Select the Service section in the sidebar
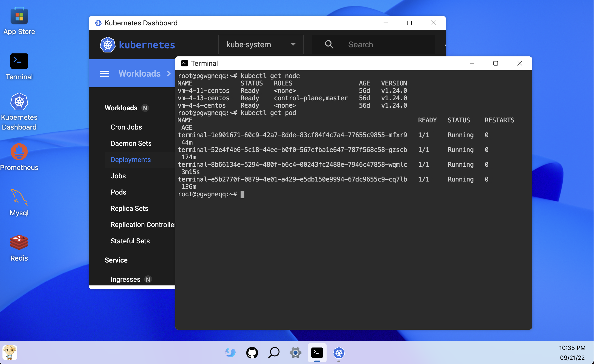This screenshot has height=364, width=594. pos(116,260)
